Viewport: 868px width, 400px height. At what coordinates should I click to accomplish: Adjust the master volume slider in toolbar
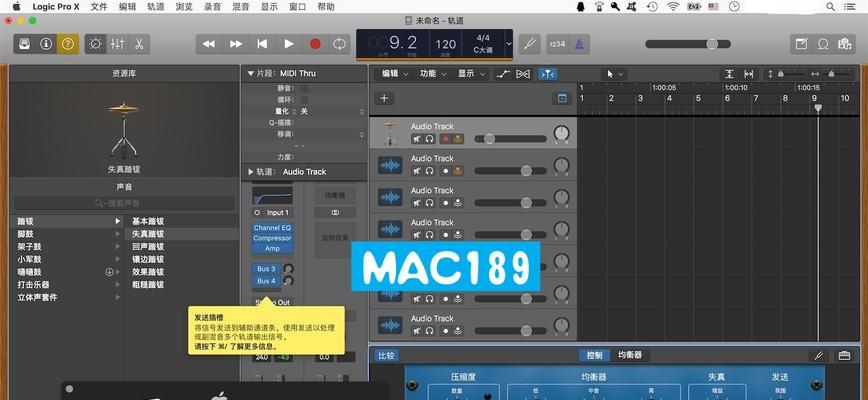tap(688, 44)
